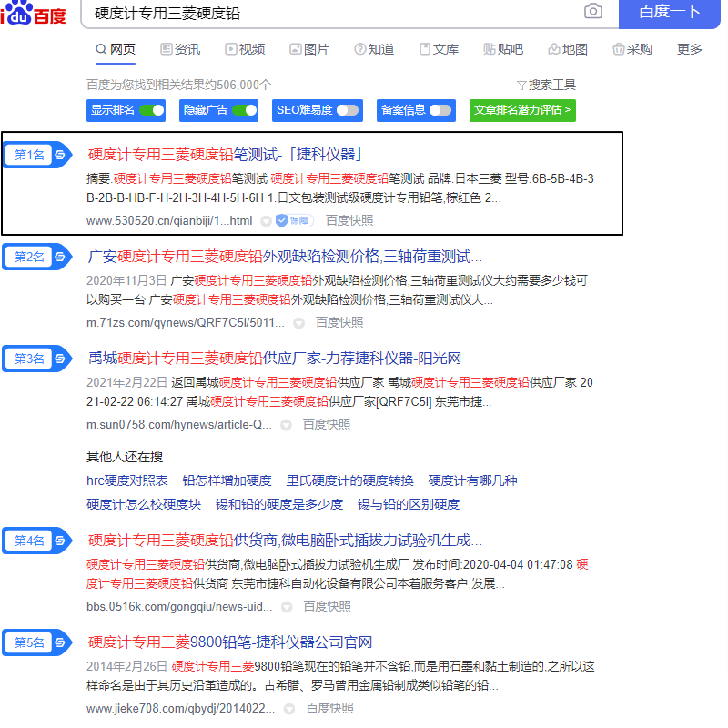
Task: Switch to 资讯 tab
Action: tap(180, 49)
